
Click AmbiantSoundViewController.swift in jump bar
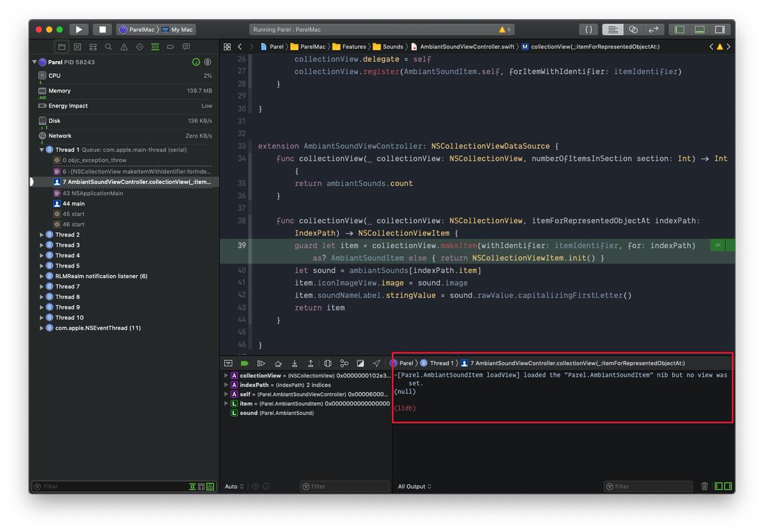463,46
